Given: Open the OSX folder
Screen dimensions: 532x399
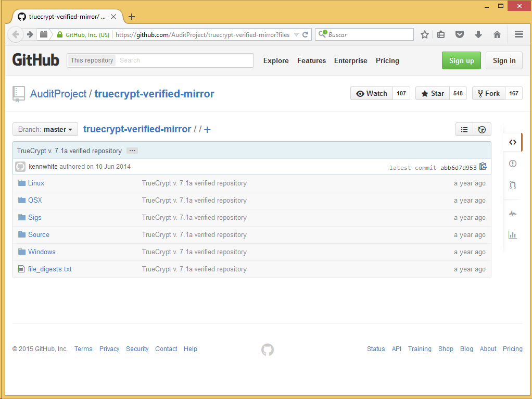Looking at the screenshot, I should pos(35,200).
